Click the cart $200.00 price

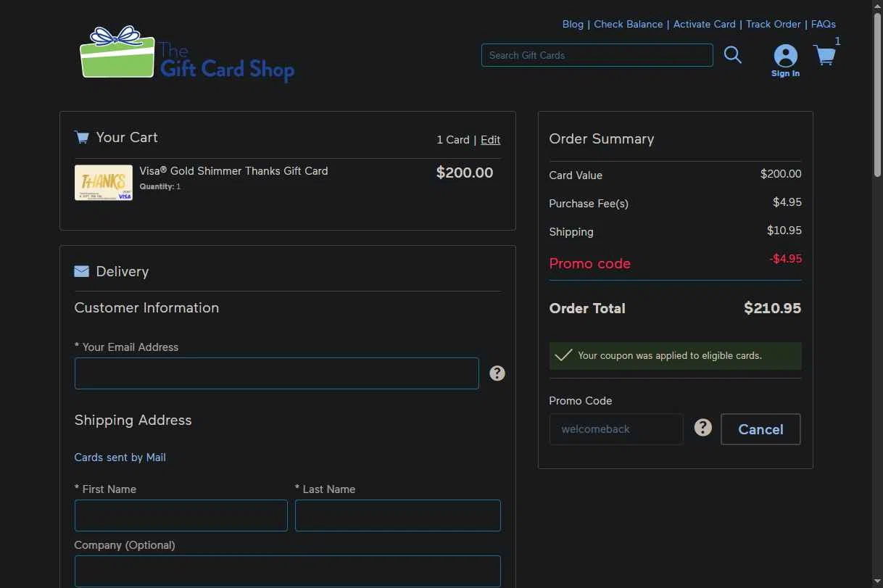[465, 173]
